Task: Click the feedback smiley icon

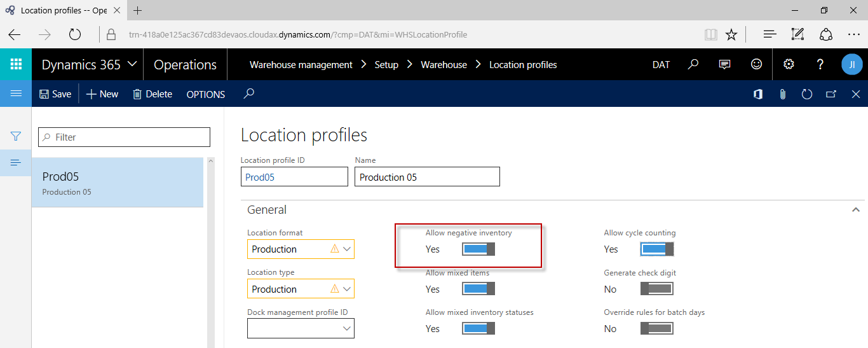Action: 756,64
